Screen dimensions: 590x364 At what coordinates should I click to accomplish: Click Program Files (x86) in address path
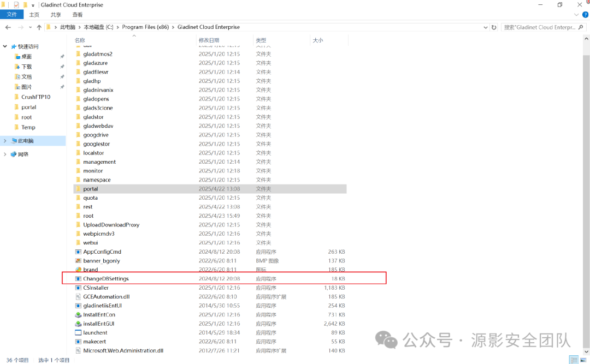145,27
